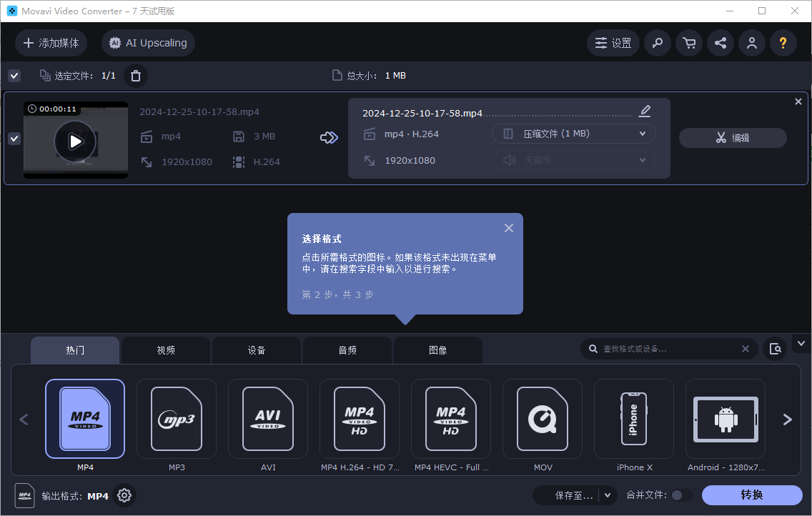Check the select-all files checkbox

pyautogui.click(x=14, y=75)
